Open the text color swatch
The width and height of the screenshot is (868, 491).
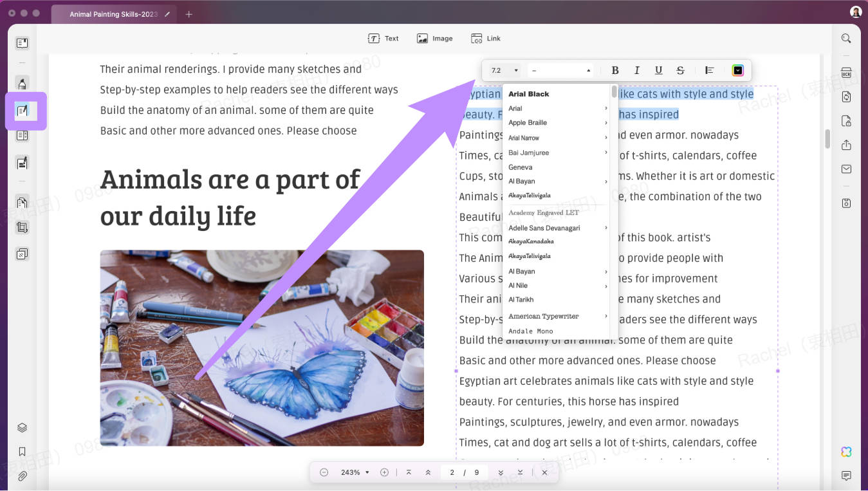(737, 70)
